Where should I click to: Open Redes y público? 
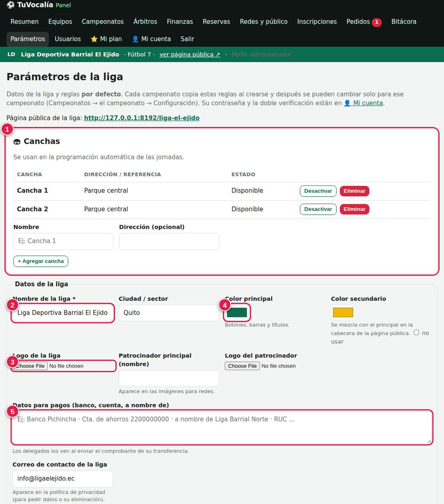(263, 22)
